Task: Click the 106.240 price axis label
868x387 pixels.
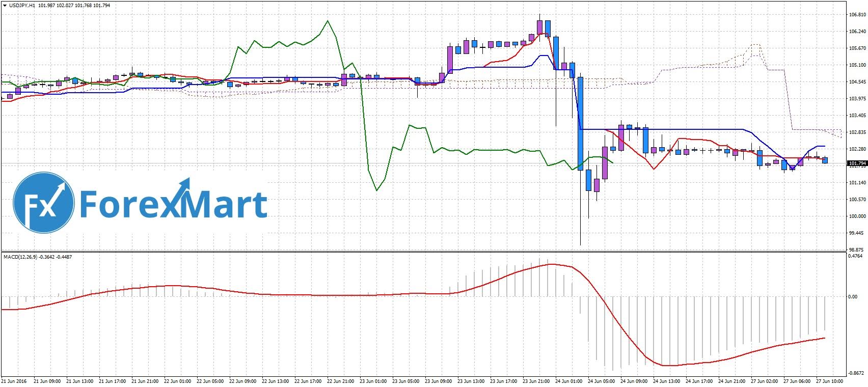Action: [857, 32]
